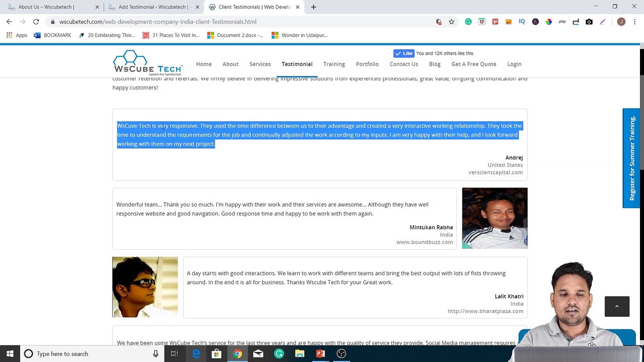Open Chrome's three-dot menu
This screenshot has width=644, height=362.
[634, 22]
